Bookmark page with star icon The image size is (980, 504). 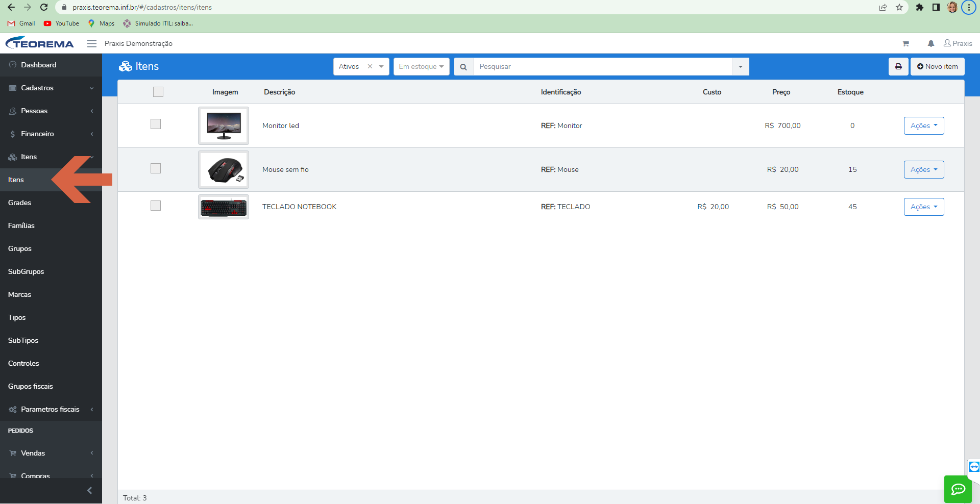pyautogui.click(x=899, y=7)
